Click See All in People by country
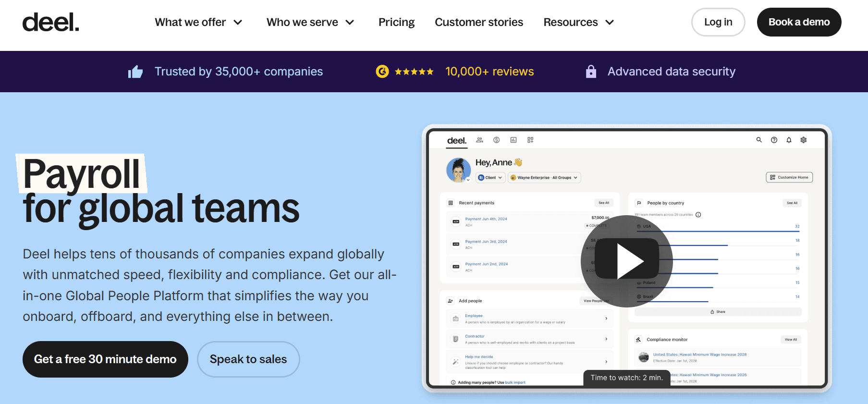 tap(792, 203)
